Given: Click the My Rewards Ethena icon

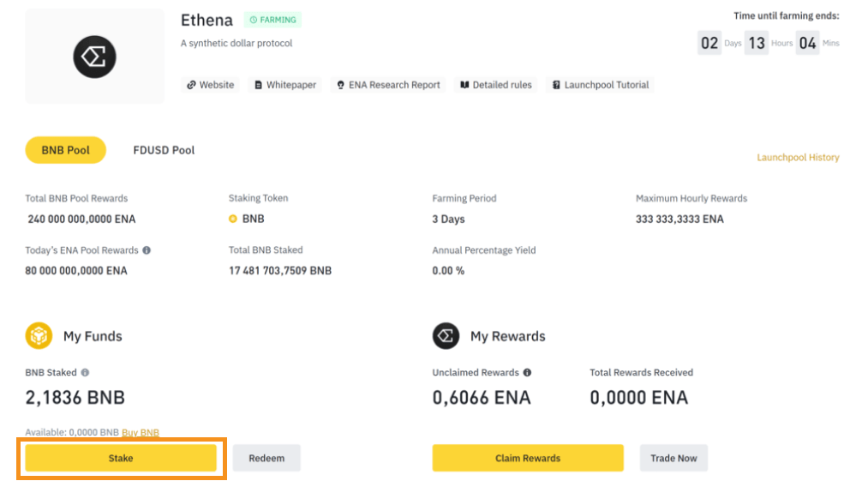Looking at the screenshot, I should point(446,336).
